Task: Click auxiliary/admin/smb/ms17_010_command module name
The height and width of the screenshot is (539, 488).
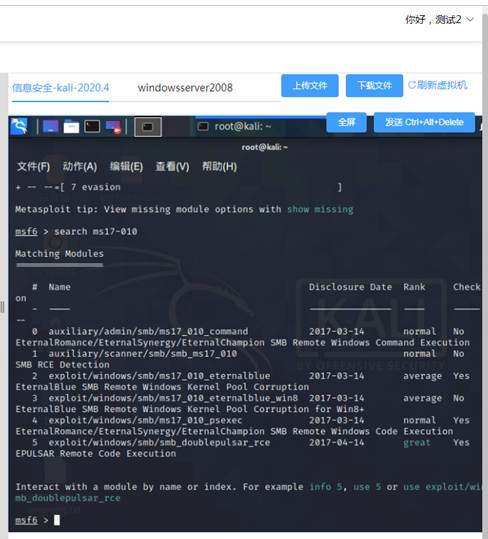Action: click(148, 331)
